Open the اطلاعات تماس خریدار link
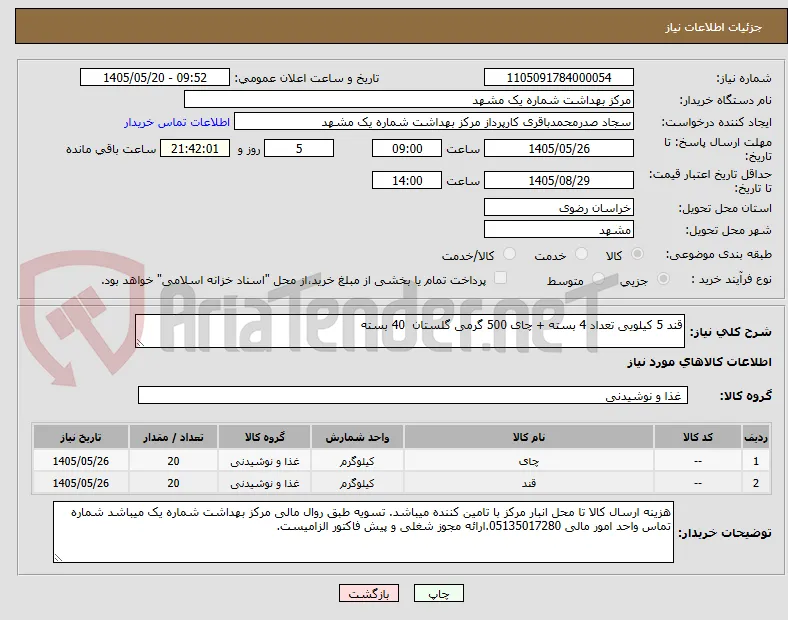This screenshot has height=620, width=788. point(177,122)
